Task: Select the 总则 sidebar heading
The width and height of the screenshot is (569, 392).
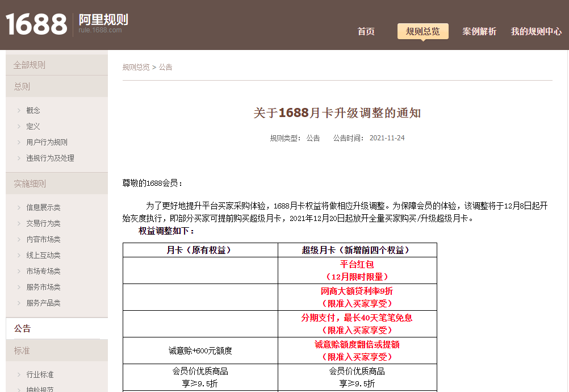Action: click(x=57, y=86)
